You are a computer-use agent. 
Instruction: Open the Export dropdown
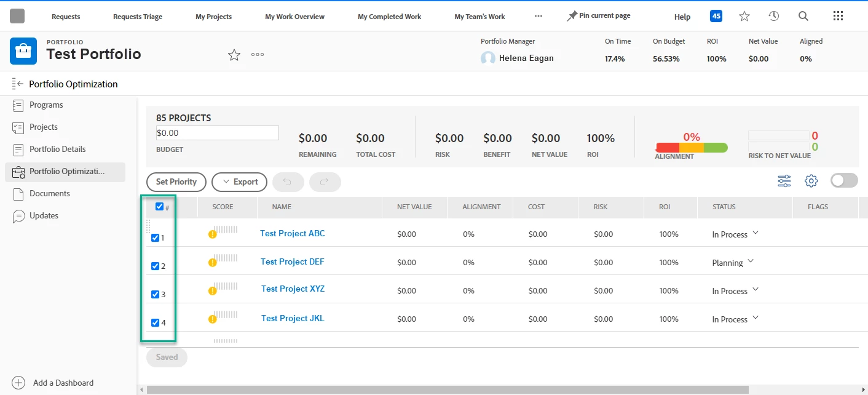click(239, 182)
